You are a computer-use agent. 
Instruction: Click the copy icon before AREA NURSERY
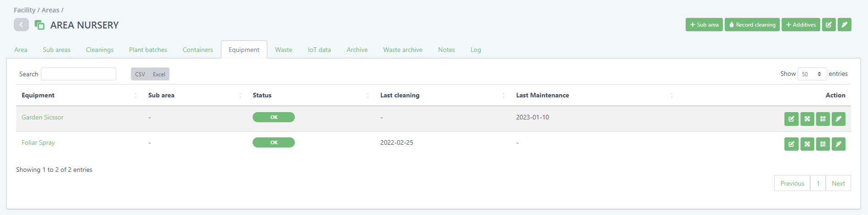[39, 25]
